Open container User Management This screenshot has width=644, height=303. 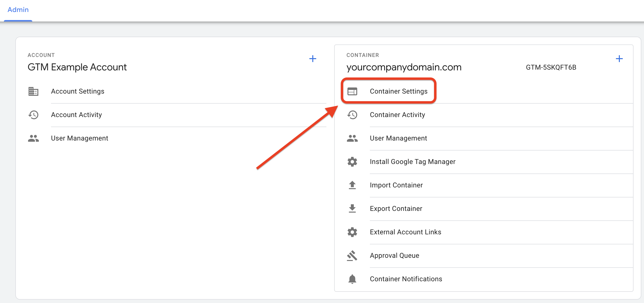coord(398,138)
